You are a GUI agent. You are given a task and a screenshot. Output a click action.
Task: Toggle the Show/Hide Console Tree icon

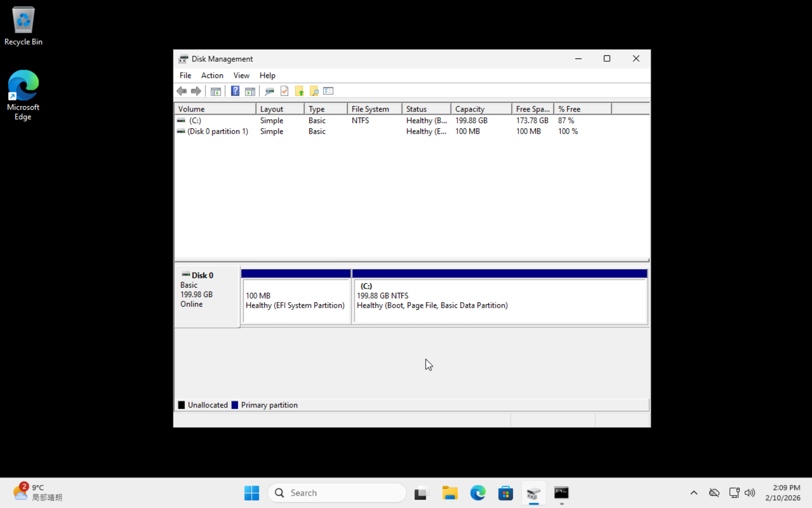point(216,91)
